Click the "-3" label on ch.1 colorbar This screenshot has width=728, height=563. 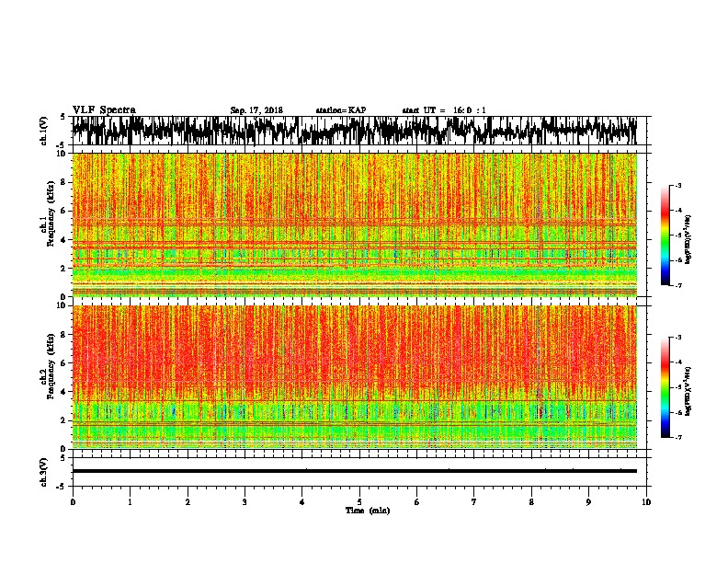(x=677, y=185)
